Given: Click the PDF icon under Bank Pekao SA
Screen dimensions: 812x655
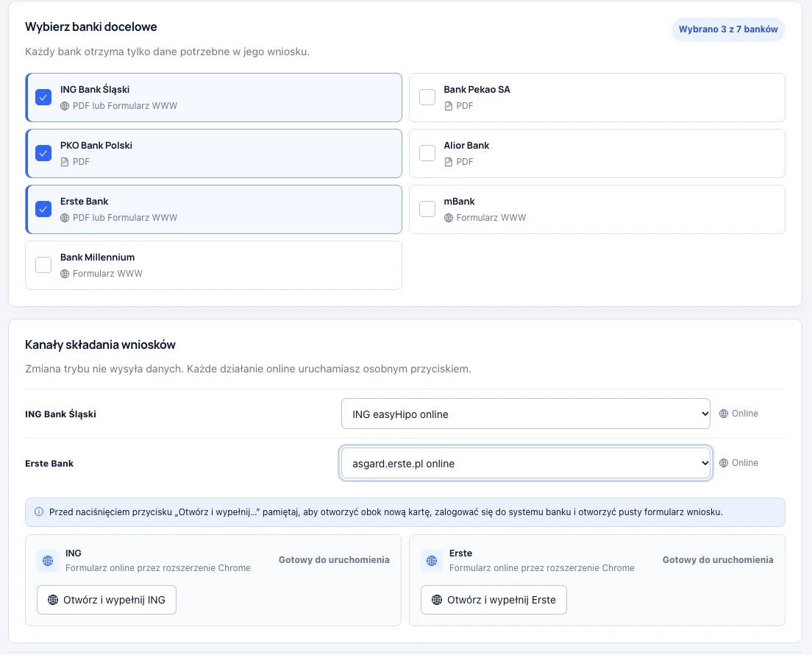Looking at the screenshot, I should tap(449, 106).
